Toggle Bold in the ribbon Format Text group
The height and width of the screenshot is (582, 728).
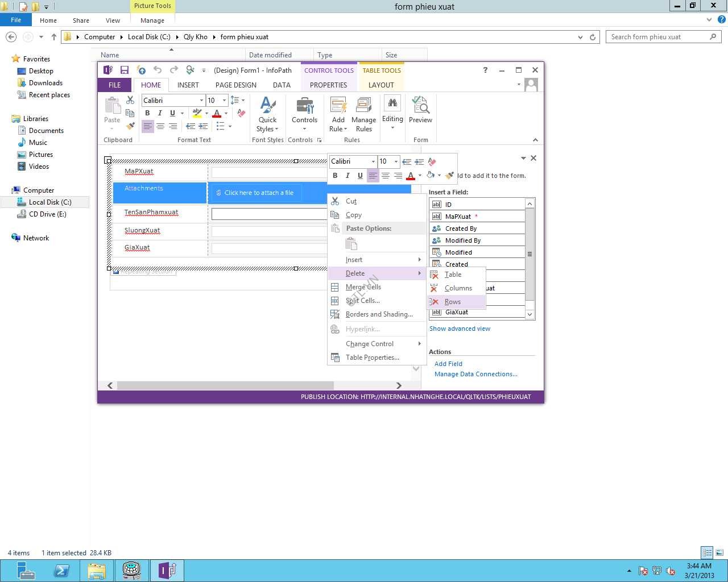147,113
